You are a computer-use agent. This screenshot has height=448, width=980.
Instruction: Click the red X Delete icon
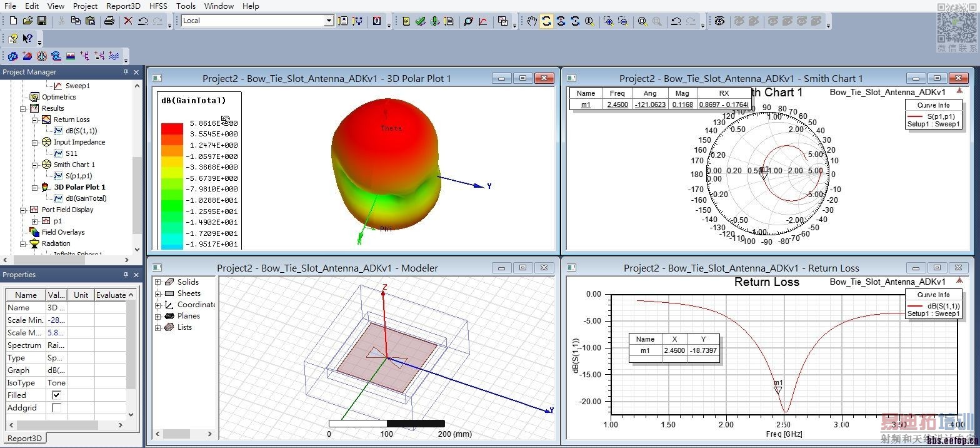tap(128, 21)
